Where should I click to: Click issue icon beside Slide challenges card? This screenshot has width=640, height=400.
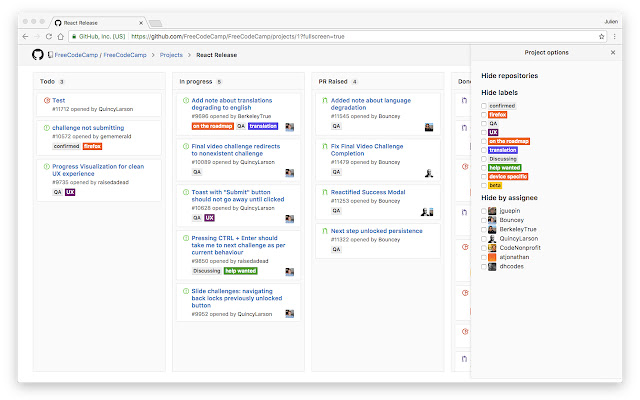coord(186,291)
